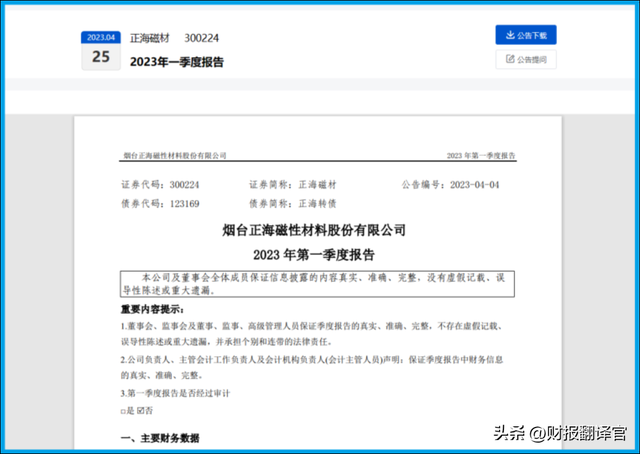Toggle the checked 否 checkbox

140,411
